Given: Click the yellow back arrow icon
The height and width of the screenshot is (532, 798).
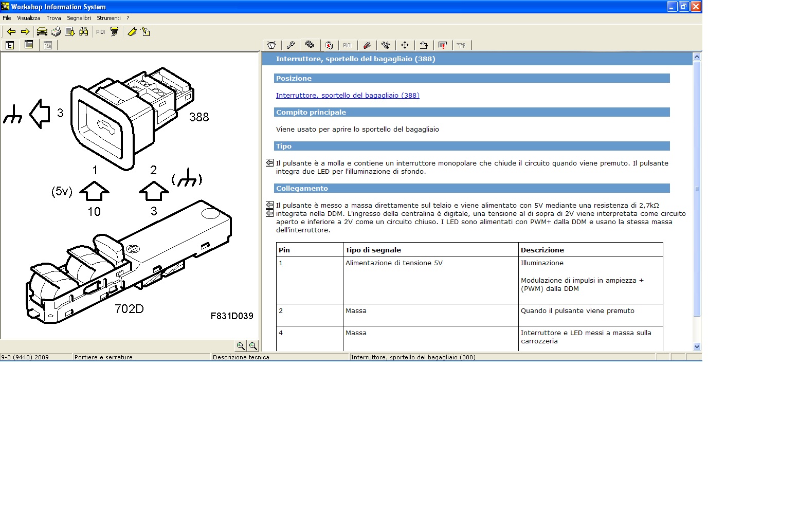Looking at the screenshot, I should click(11, 32).
